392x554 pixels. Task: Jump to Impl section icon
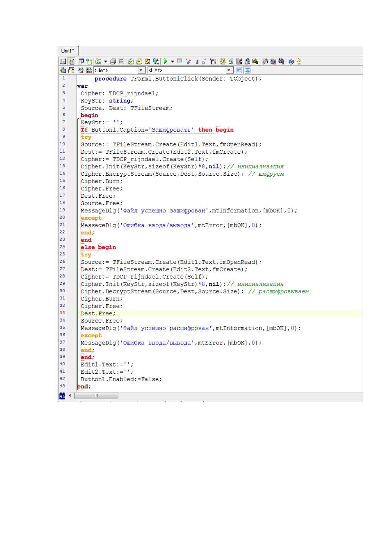pyautogui.click(x=89, y=70)
